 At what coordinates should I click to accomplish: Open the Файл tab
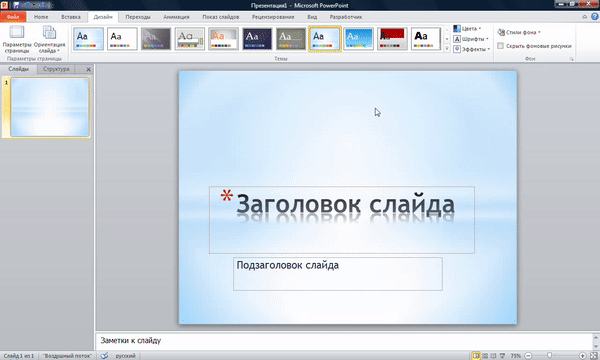coord(13,17)
